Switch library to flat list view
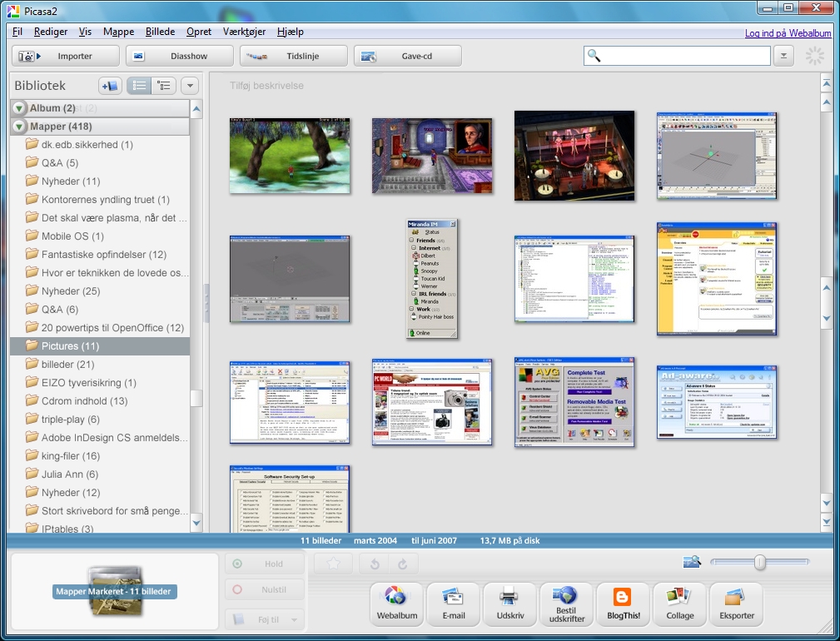This screenshot has width=840, height=641. (x=139, y=86)
